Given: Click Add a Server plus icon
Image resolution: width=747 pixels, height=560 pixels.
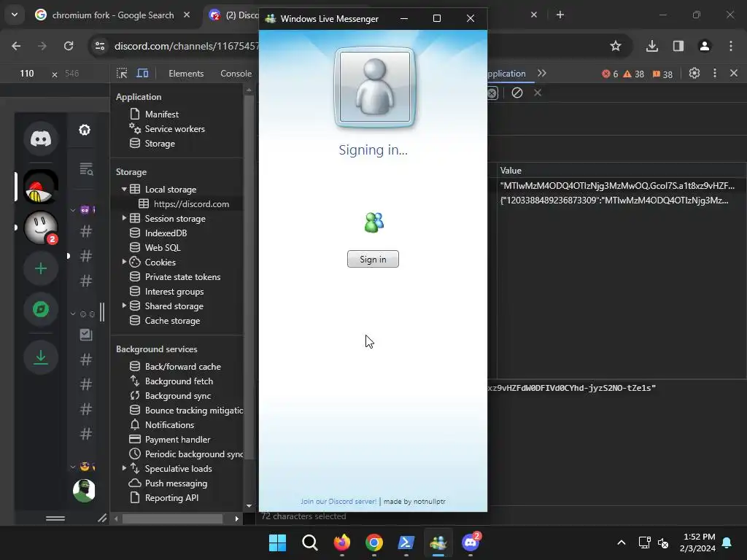Looking at the screenshot, I should (x=41, y=268).
